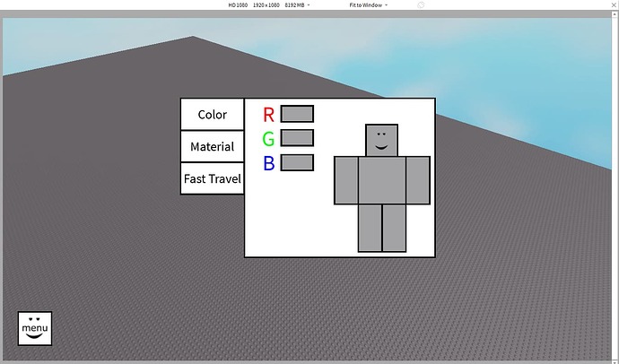Select the left leg of character preview
Viewport: 619px width, 364px height.
pyautogui.click(x=370, y=228)
